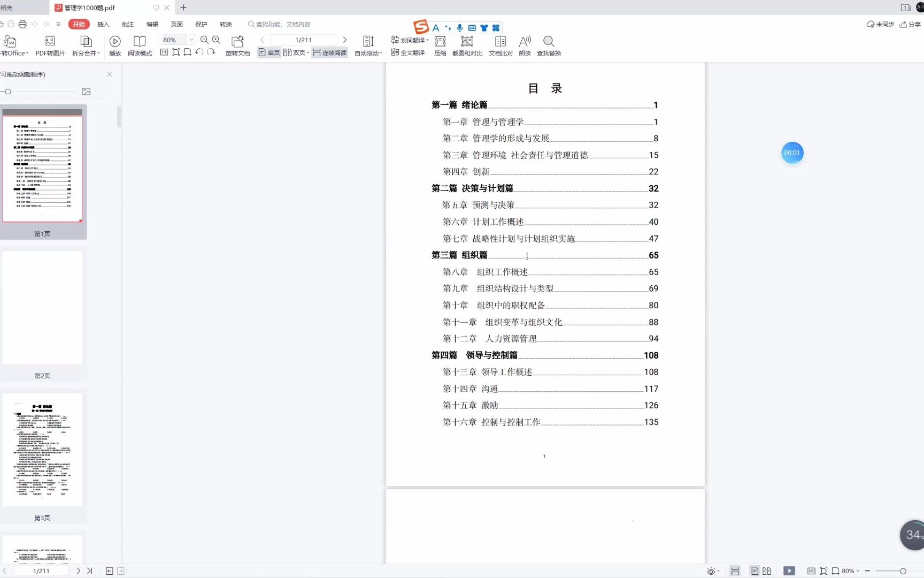Click the 压缩 compress tool
Image resolution: width=924 pixels, height=578 pixels.
coord(440,46)
